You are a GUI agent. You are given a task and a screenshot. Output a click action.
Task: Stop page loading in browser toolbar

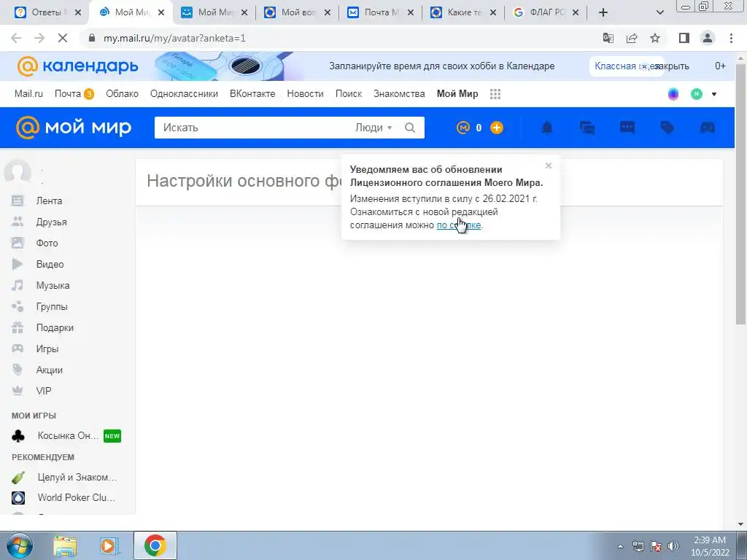click(63, 38)
